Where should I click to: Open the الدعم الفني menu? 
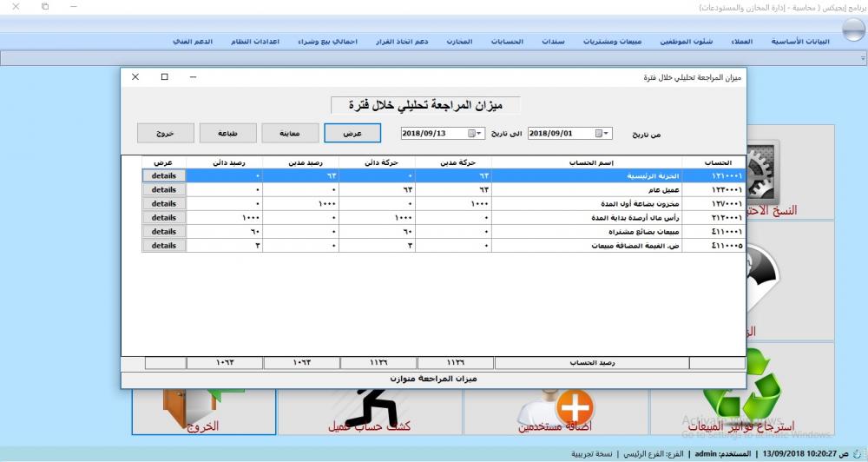click(x=193, y=42)
